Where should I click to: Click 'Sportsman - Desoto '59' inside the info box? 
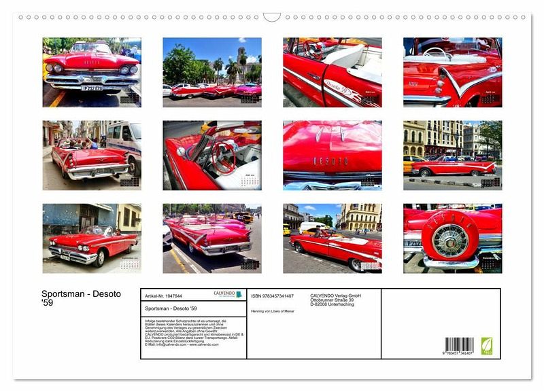[x=171, y=308]
